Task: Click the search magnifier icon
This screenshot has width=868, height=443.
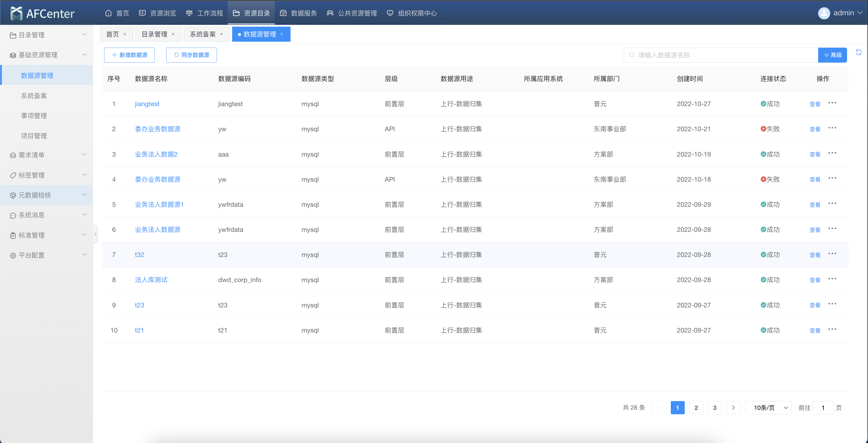Action: click(632, 55)
